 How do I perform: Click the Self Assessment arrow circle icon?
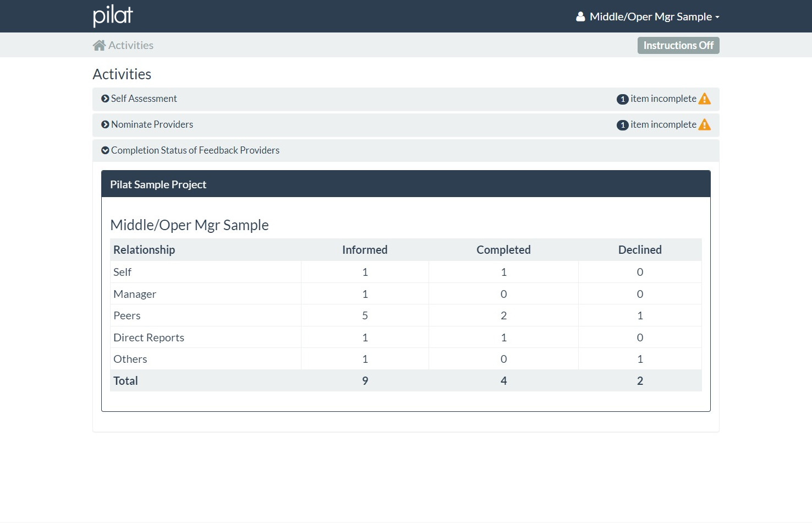(105, 99)
